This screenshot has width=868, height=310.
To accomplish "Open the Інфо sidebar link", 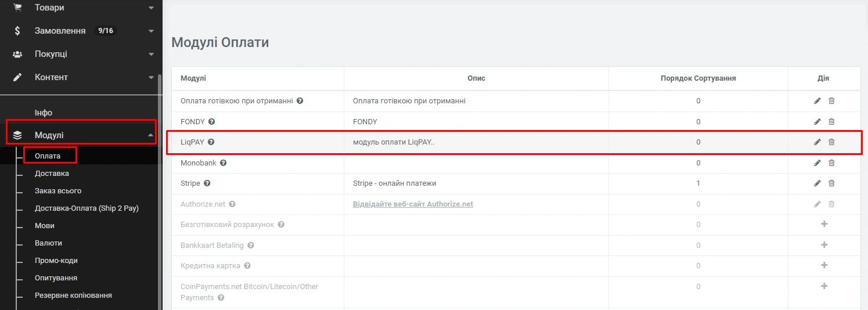I will point(44,113).
